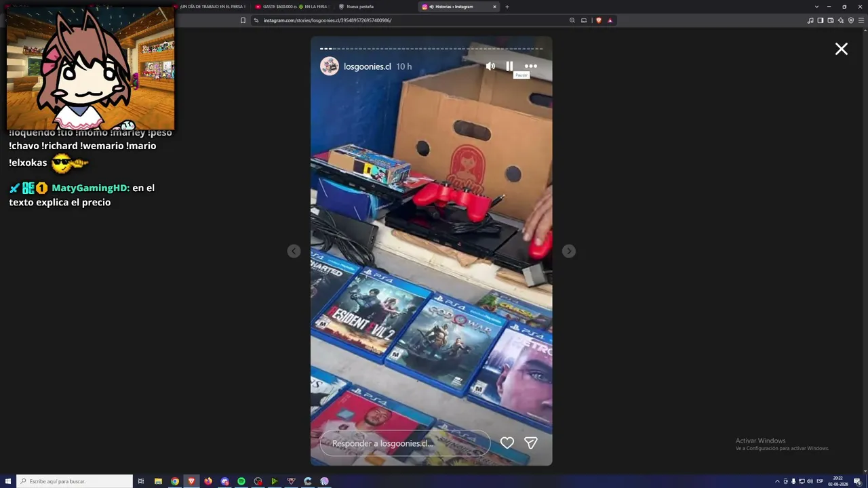
Task: Open File Explorer from the taskbar
Action: [158, 481]
